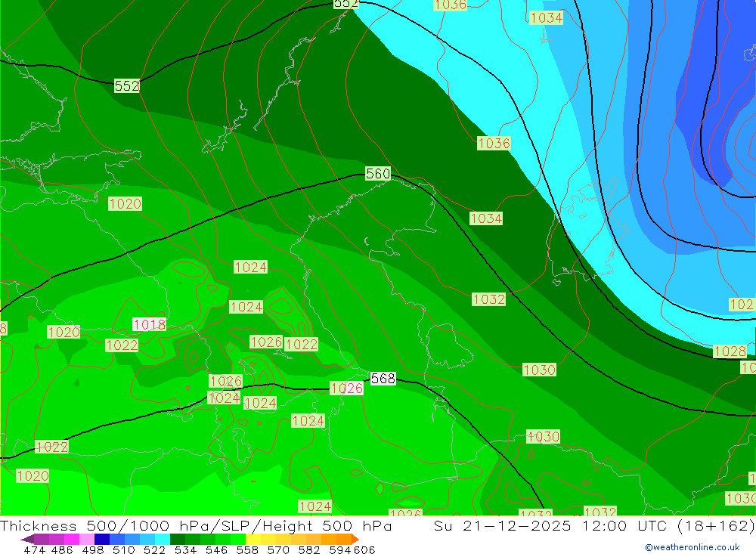The image size is (756, 554).
Task: Click the 570 legend value
Action: click(277, 549)
